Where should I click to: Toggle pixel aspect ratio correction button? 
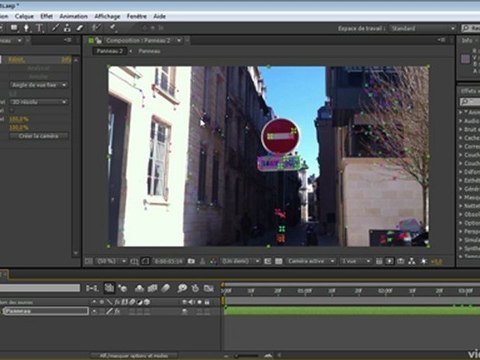[379, 261]
